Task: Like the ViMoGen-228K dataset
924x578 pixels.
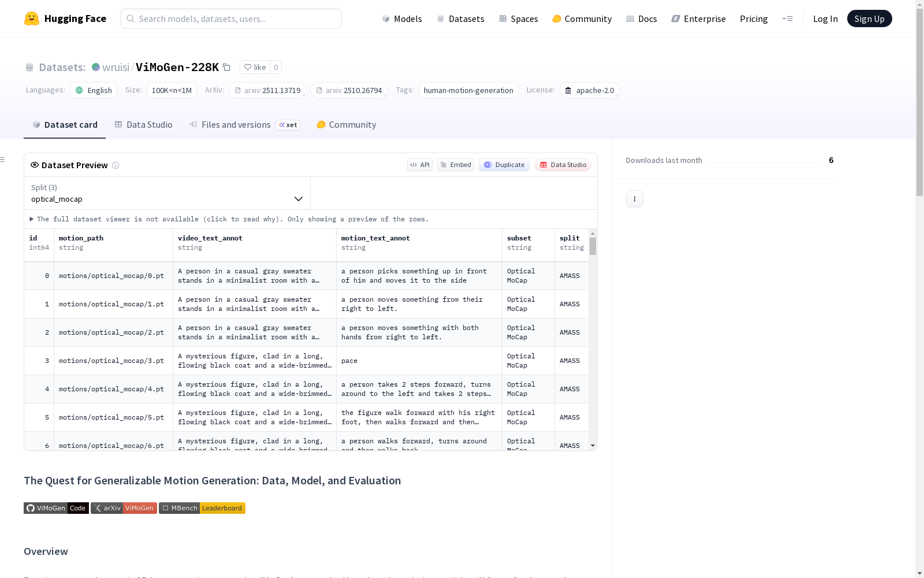Action: [x=255, y=67]
